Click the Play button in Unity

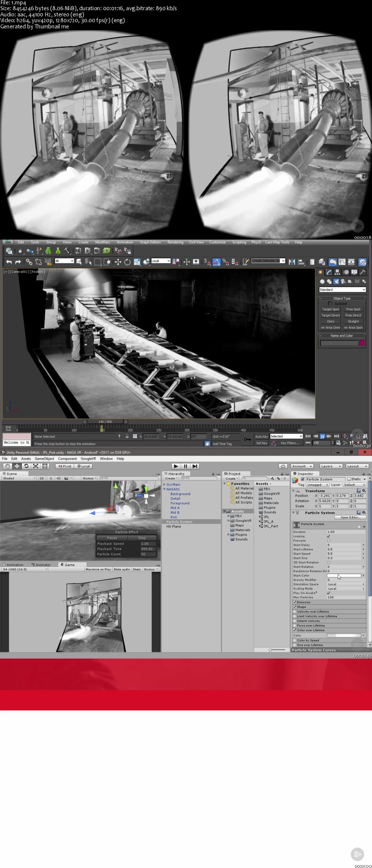pyautogui.click(x=176, y=466)
